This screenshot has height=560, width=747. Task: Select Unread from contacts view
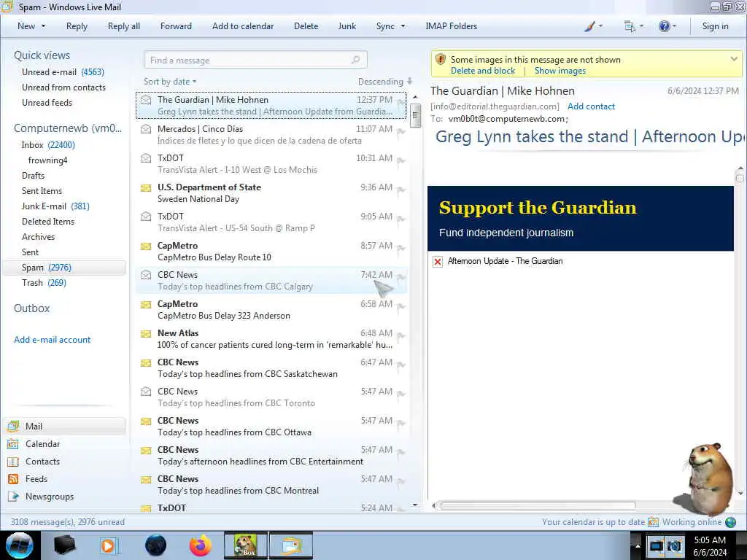[64, 87]
